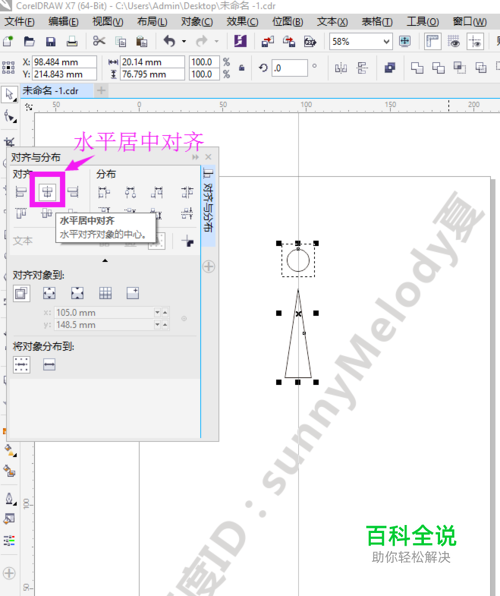Click the Y position field 214.843 mm
The width and height of the screenshot is (500, 596).
(x=64, y=74)
